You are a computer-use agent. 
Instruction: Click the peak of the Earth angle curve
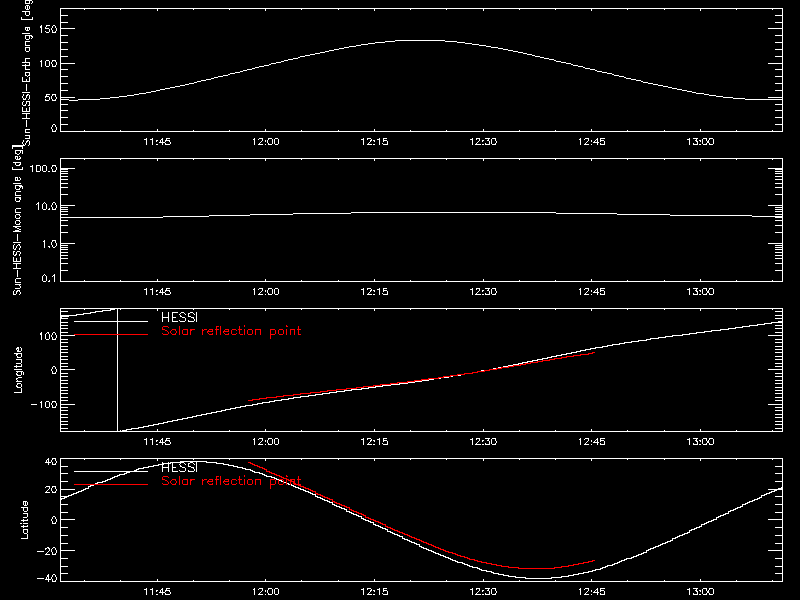click(421, 40)
